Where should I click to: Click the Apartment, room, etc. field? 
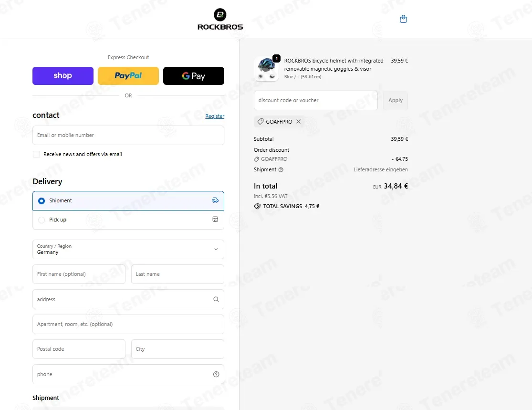tap(128, 324)
